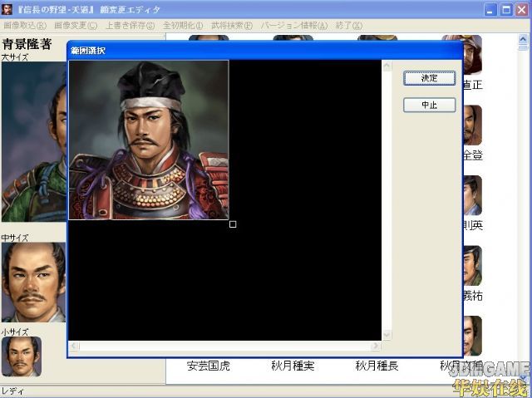Viewport: 532px width, 398px height.
Task: Click the dialog's vertical scrollbar down arrow
Action: [x=387, y=336]
